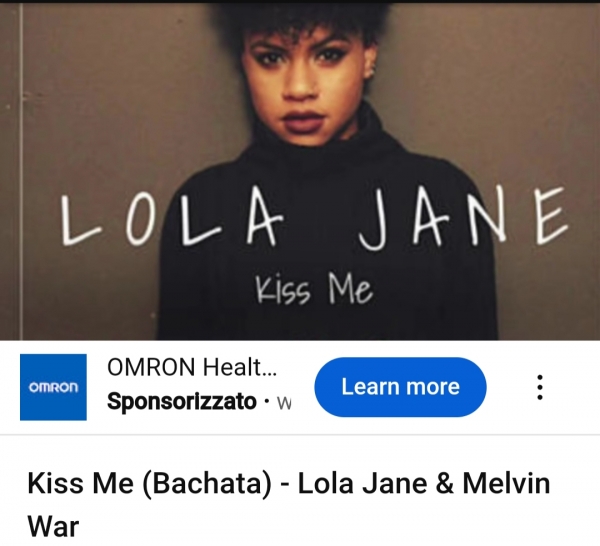Open the three-dot ad options menu
Viewport: 600px width, 546px height.
pos(540,387)
